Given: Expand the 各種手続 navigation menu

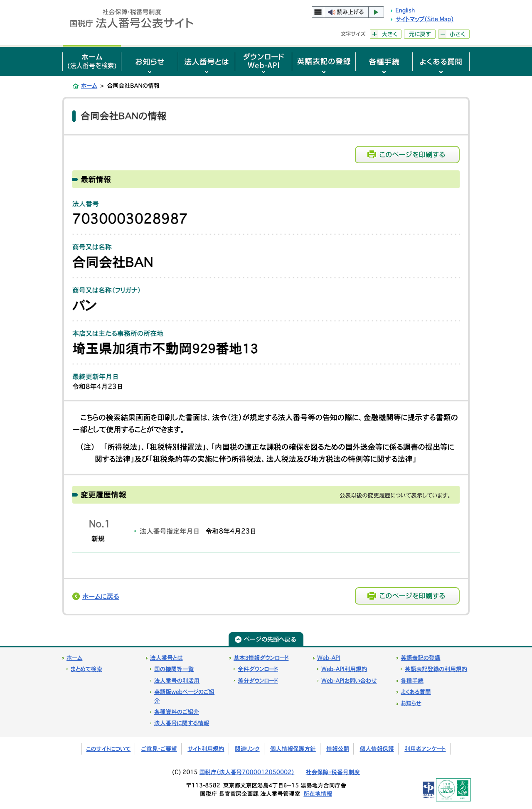Looking at the screenshot, I should point(384,61).
